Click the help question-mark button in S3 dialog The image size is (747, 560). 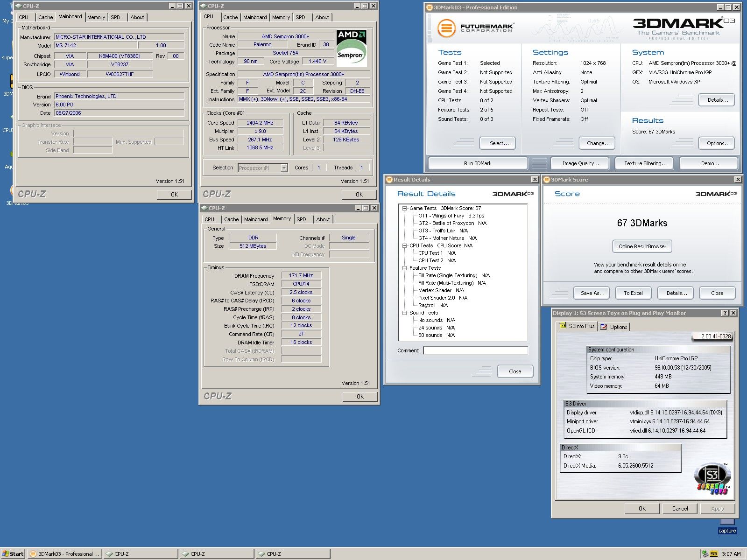[x=725, y=313]
